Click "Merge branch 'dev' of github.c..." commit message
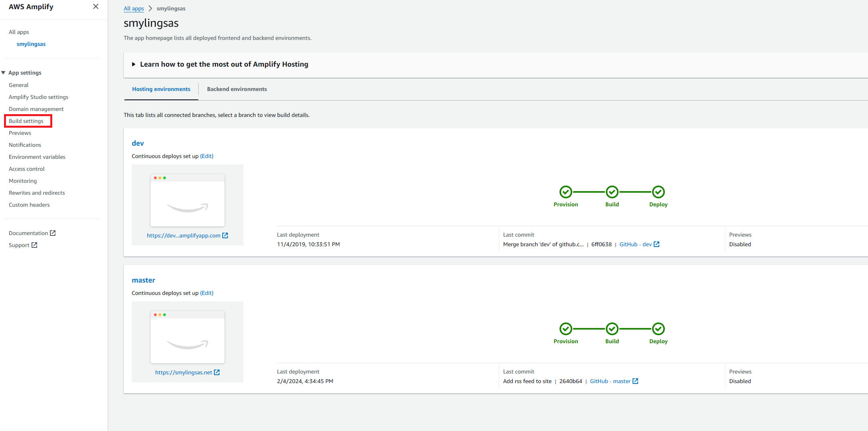 click(x=543, y=244)
